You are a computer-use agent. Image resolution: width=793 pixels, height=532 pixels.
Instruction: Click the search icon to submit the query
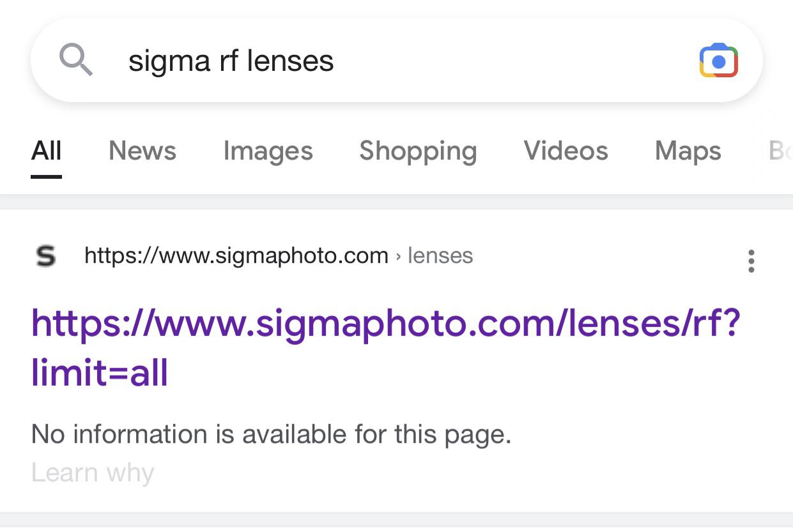[77, 60]
